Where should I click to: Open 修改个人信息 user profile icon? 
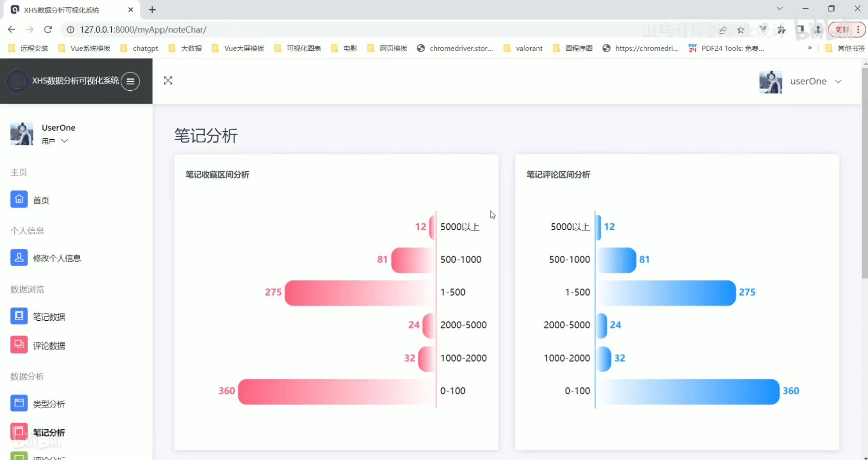coord(19,258)
